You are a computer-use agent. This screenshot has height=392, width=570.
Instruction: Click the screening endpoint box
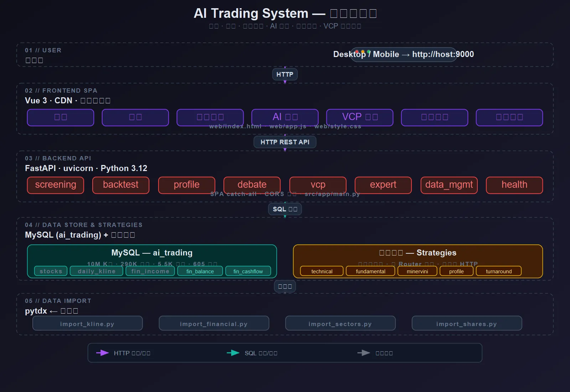pyautogui.click(x=56, y=185)
